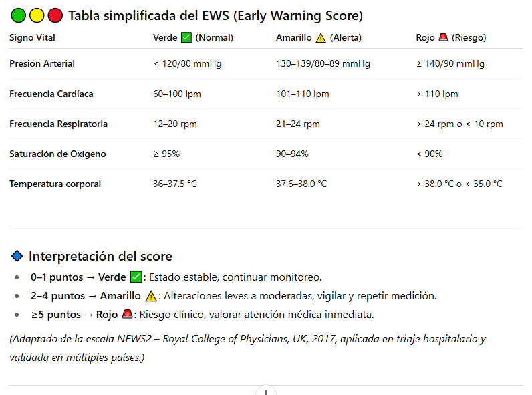Click the siren icon in the Rojo column header
The image size is (532, 395).
442,38
